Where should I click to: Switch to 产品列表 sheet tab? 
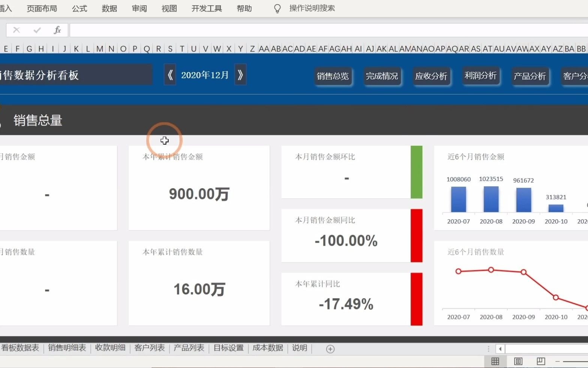point(189,348)
